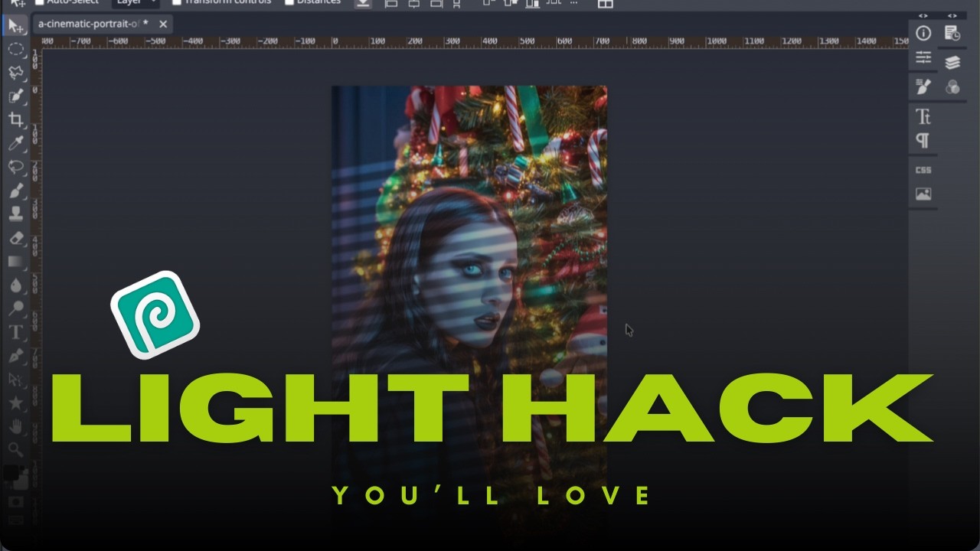
Task: Click the foreground color swatch
Action: (12, 474)
